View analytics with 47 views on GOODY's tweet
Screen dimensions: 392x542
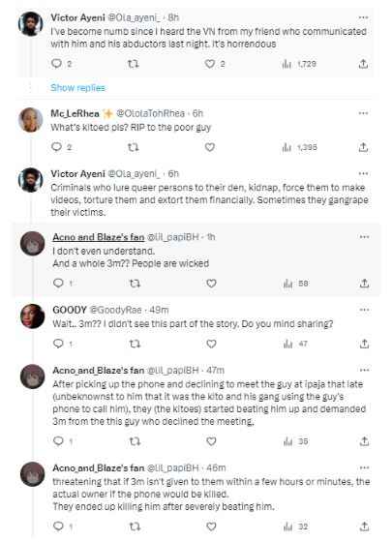tap(295, 344)
